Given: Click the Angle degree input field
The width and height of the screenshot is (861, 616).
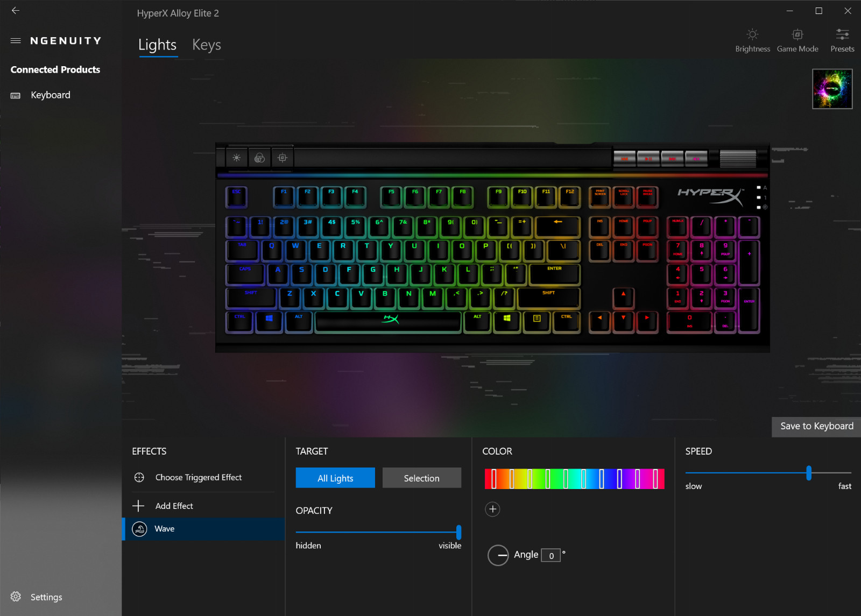Looking at the screenshot, I should point(551,556).
